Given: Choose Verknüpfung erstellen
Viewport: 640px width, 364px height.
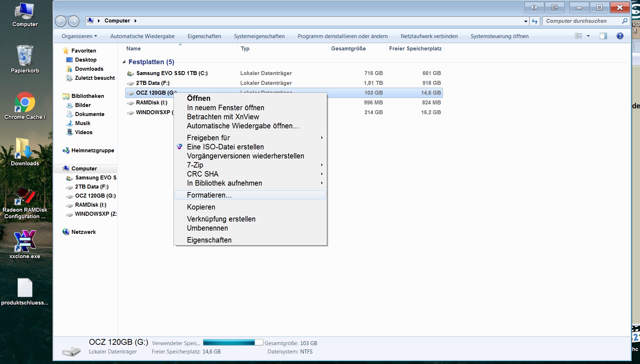Looking at the screenshot, I should pyautogui.click(x=250, y=219).
